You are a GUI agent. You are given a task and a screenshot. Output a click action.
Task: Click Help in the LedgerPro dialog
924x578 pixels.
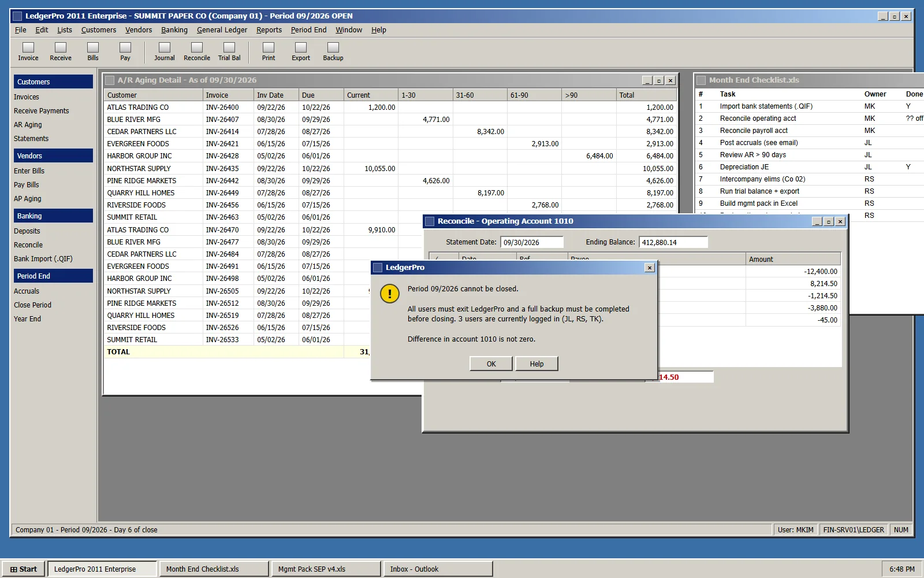[537, 364]
